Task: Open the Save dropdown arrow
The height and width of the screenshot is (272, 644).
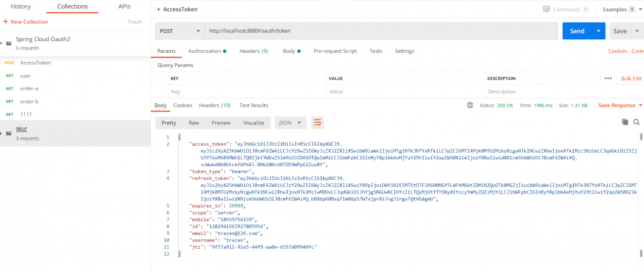Action: click(637, 31)
